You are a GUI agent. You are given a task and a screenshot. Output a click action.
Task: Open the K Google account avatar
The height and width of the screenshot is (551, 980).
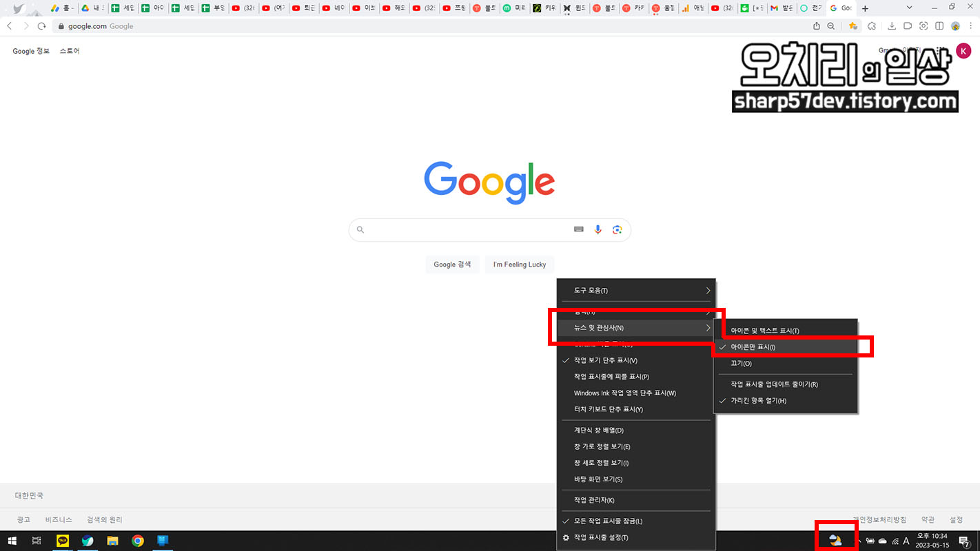[x=963, y=50]
